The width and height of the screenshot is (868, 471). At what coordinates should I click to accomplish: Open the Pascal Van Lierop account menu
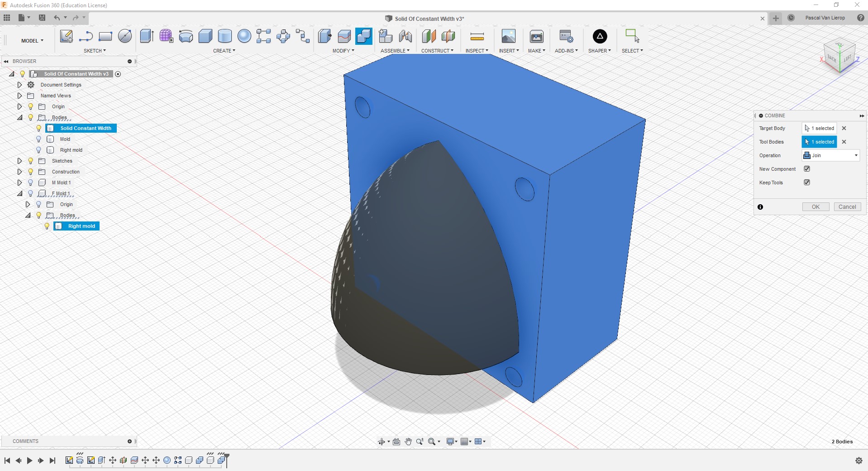point(825,18)
